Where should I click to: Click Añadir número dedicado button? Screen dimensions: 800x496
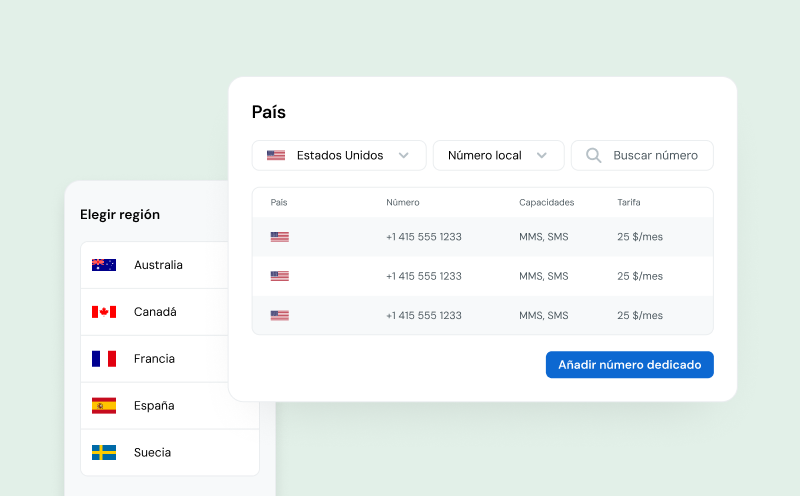630,365
